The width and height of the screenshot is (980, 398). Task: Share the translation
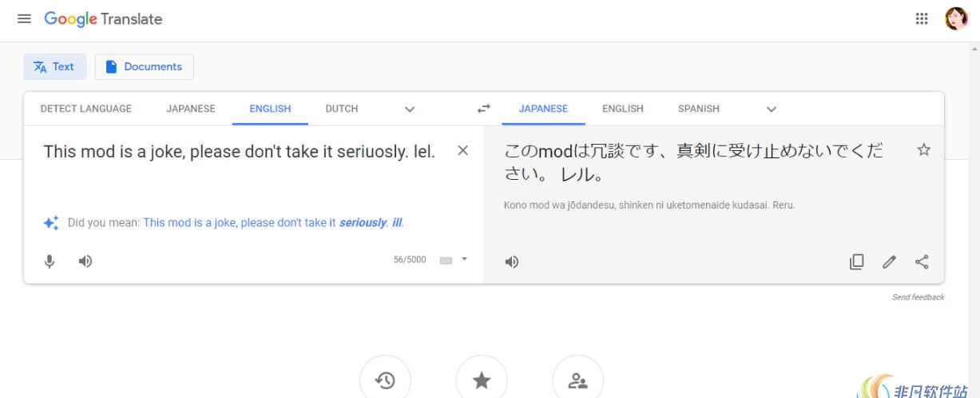(922, 261)
